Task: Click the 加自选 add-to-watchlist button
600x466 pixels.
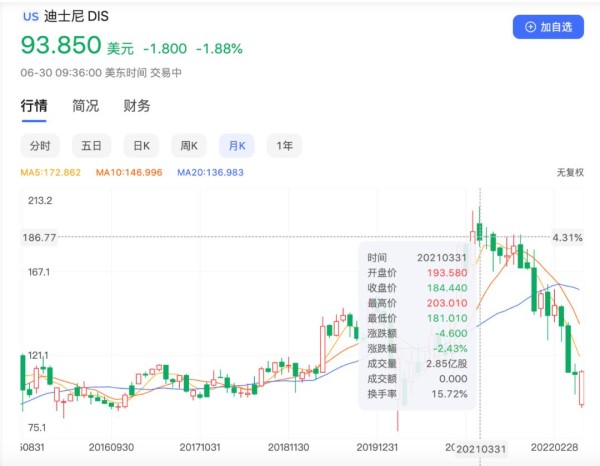Action: [x=548, y=27]
